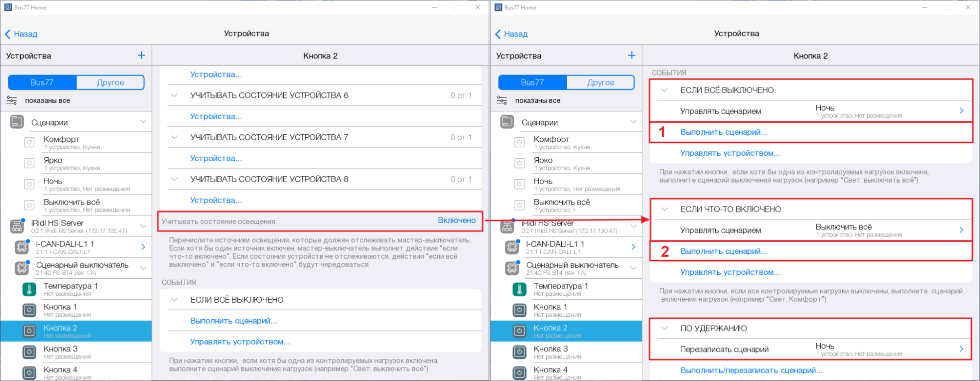Screen dimensions: 980x381
Task: Click 'Управлять устройством...' link in the left window
Action: pyautogui.click(x=240, y=342)
